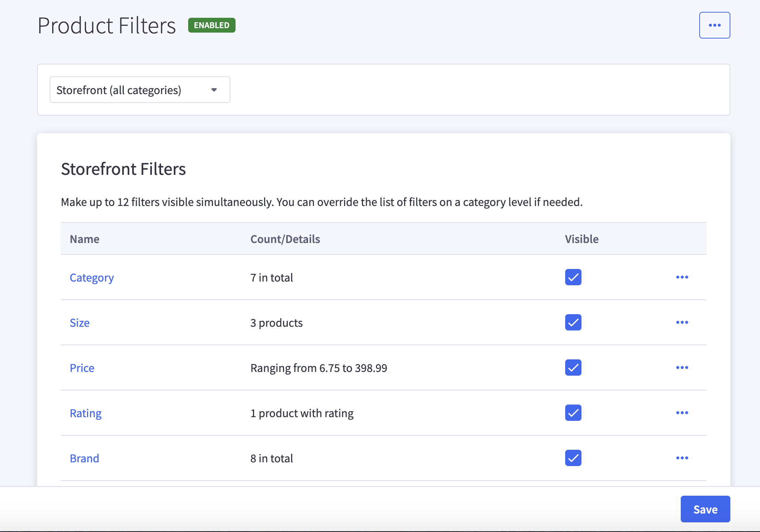Image resolution: width=760 pixels, height=532 pixels.
Task: Hide the Brand filter via its checkbox
Action: (x=573, y=458)
